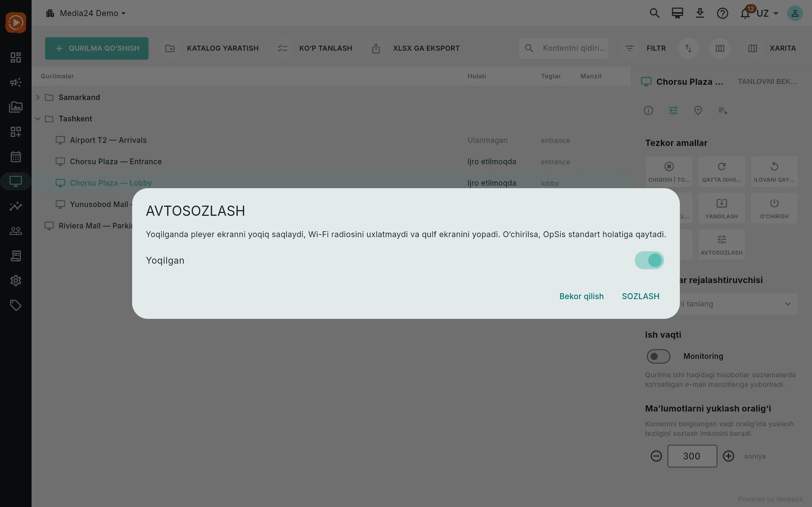Click the download icon in header
Viewport: 812px width, 507px height.
pos(700,14)
